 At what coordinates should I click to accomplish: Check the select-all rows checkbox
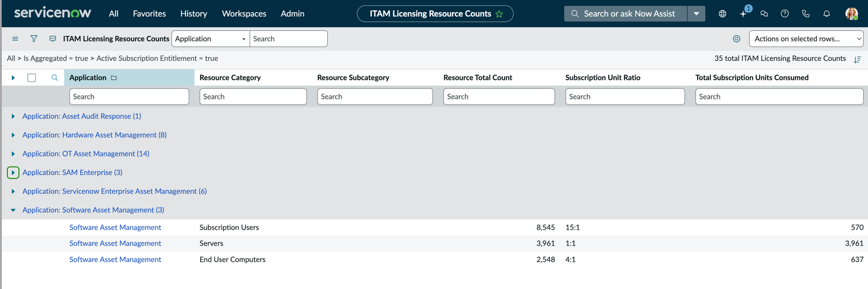(31, 78)
